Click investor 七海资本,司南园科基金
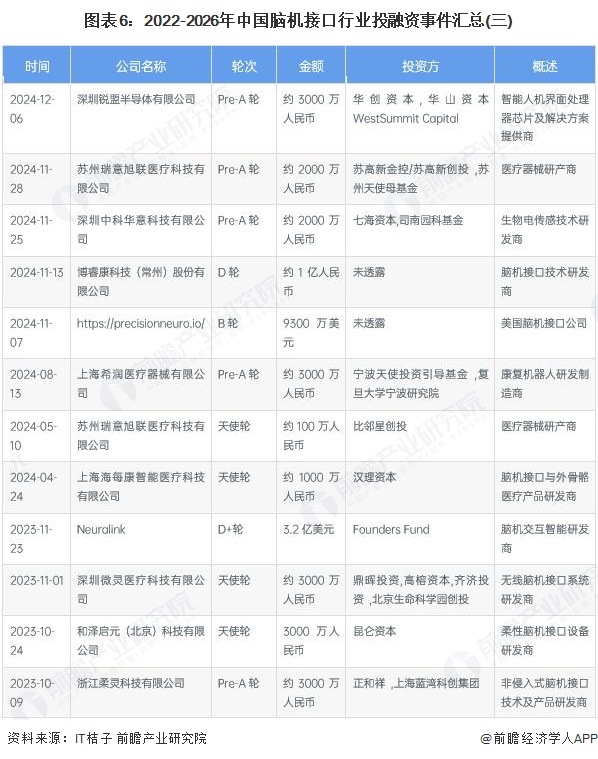Viewport: 598px width, 759px height. point(408,220)
